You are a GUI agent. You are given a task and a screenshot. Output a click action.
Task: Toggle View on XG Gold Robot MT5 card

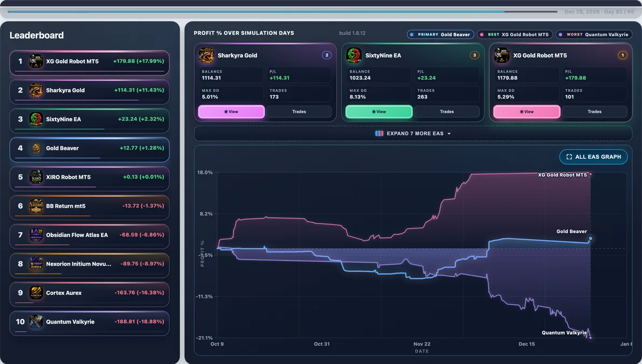pyautogui.click(x=527, y=112)
